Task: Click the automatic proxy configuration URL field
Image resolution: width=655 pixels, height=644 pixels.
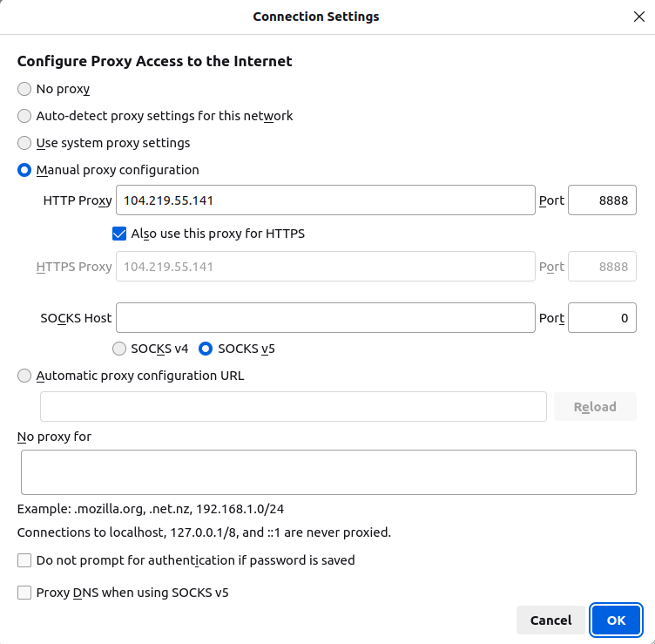Action: pos(294,407)
